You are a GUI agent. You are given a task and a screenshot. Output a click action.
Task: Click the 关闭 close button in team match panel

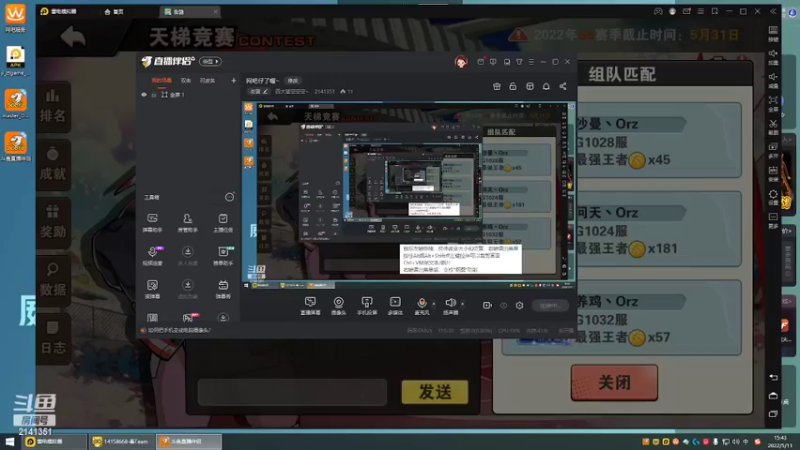614,383
